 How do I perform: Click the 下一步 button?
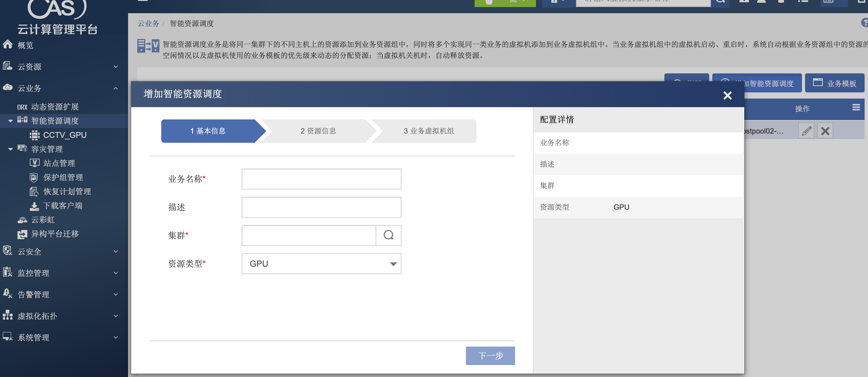(490, 356)
